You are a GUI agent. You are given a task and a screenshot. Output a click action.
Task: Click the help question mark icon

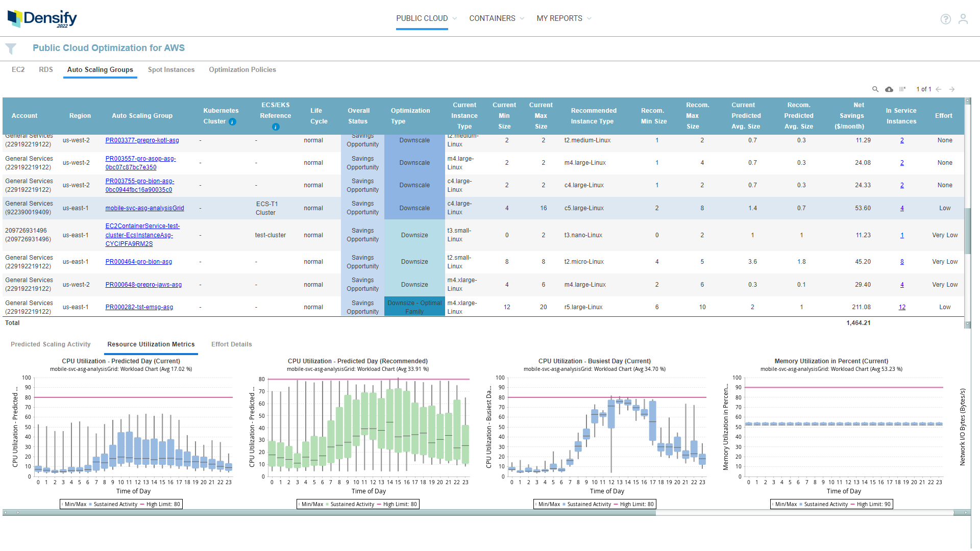click(945, 19)
